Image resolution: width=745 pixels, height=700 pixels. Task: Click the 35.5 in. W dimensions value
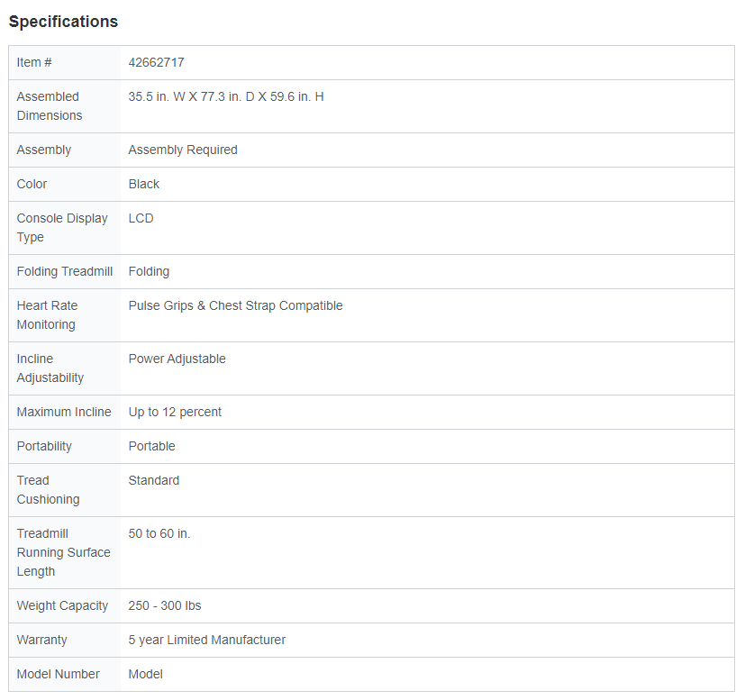[226, 96]
